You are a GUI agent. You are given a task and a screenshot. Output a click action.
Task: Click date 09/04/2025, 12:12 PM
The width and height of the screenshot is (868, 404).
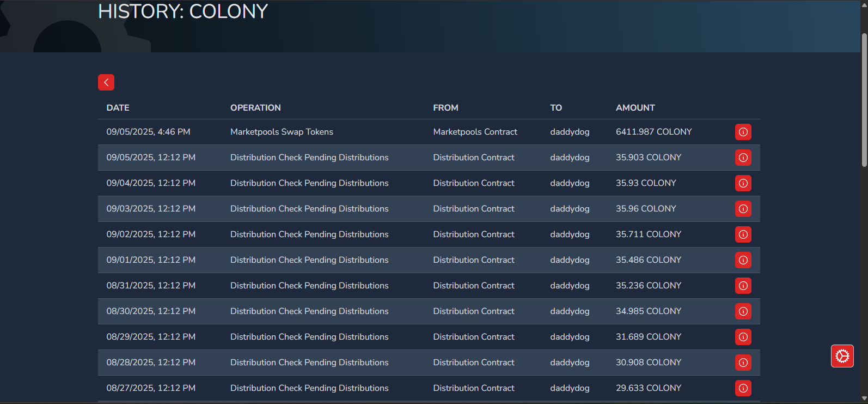point(151,183)
